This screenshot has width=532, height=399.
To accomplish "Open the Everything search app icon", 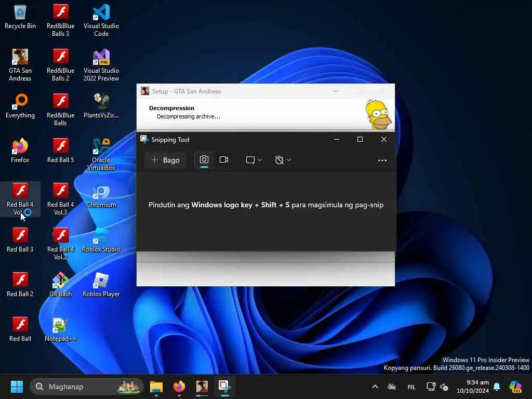I will coord(20,106).
